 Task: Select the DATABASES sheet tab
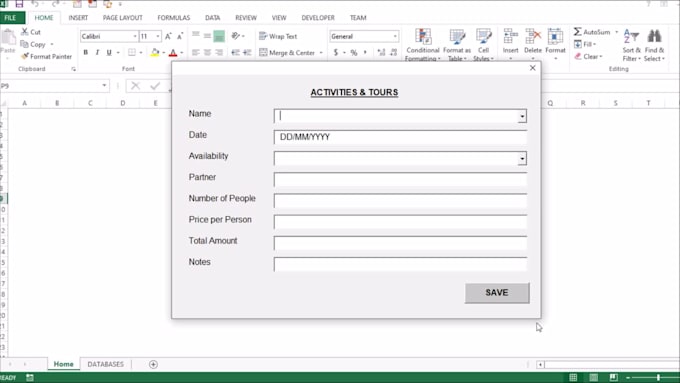coord(105,364)
